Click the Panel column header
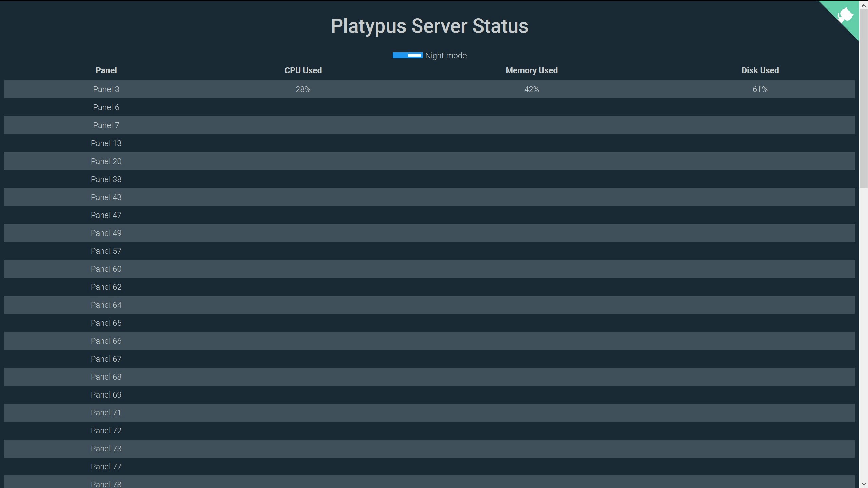The image size is (868, 488). [x=106, y=70]
